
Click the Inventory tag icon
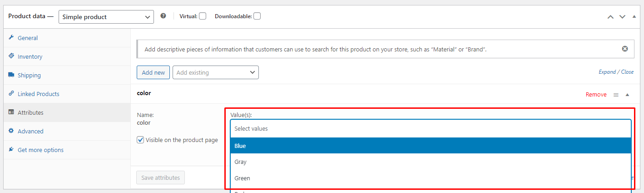11,56
